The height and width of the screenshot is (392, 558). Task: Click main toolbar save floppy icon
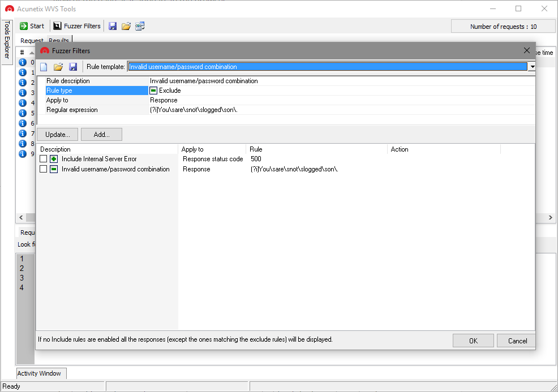113,26
